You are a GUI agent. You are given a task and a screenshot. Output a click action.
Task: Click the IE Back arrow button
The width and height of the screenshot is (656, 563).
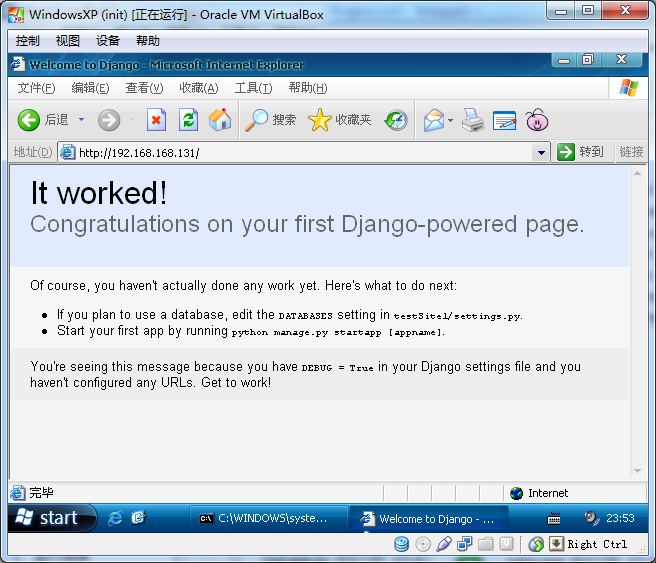click(x=28, y=120)
